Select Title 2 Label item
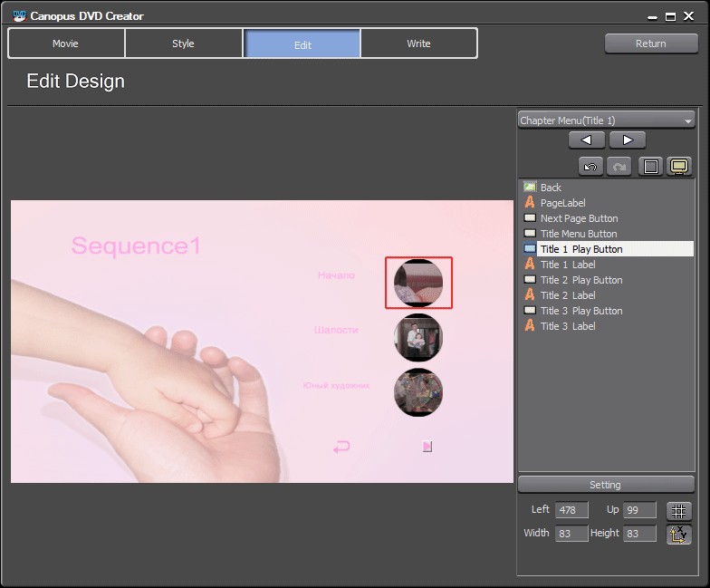Image resolution: width=710 pixels, height=588 pixels. click(607, 295)
